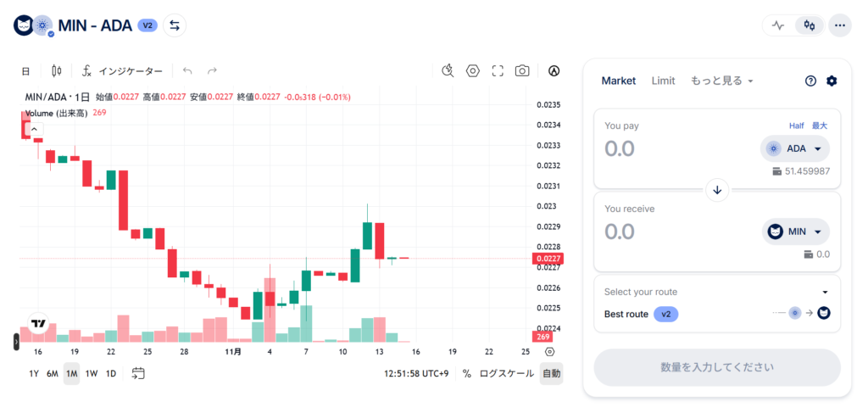This screenshot has width=868, height=413.
Task: Open the インジケーター indicators menu
Action: [x=123, y=70]
